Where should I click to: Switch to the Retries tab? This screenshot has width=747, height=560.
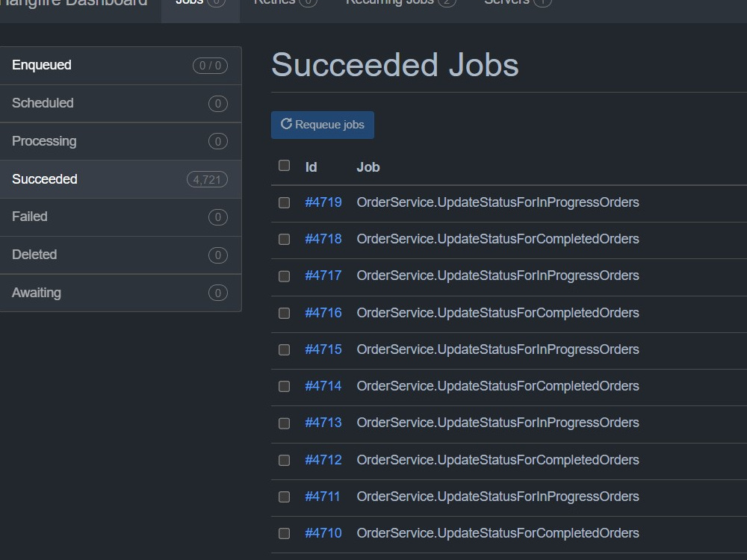point(285,4)
